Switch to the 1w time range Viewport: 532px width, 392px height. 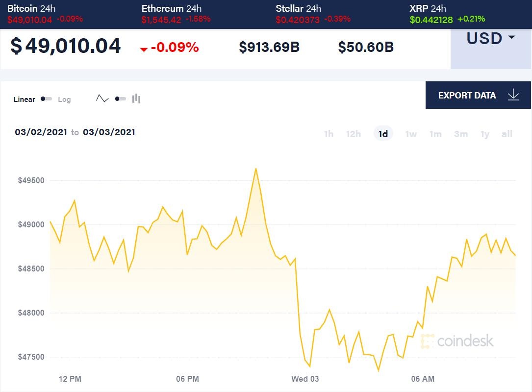click(411, 134)
